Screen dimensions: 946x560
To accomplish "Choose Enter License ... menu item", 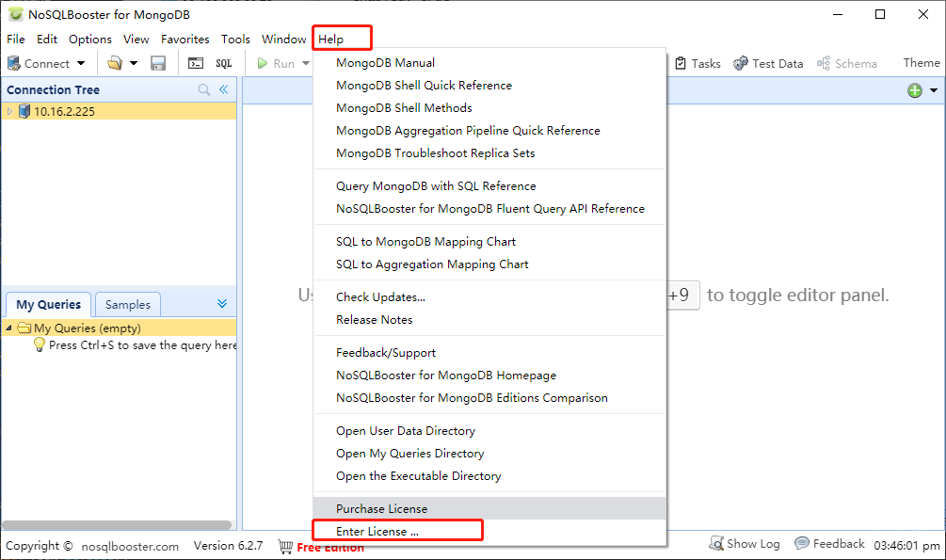I will [489, 531].
